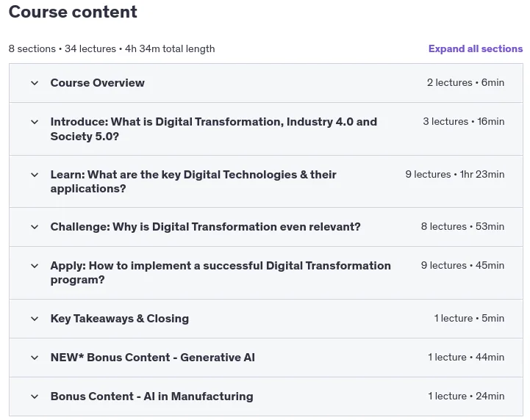This screenshot has height=420, width=530.
Task: Click Learn: key Digital Technologies section title
Action: (x=193, y=181)
